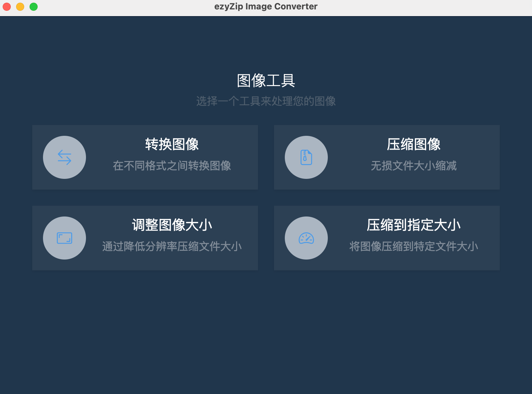Click the text 无损文件大小缩减
The image size is (532, 394).
pyautogui.click(x=414, y=166)
